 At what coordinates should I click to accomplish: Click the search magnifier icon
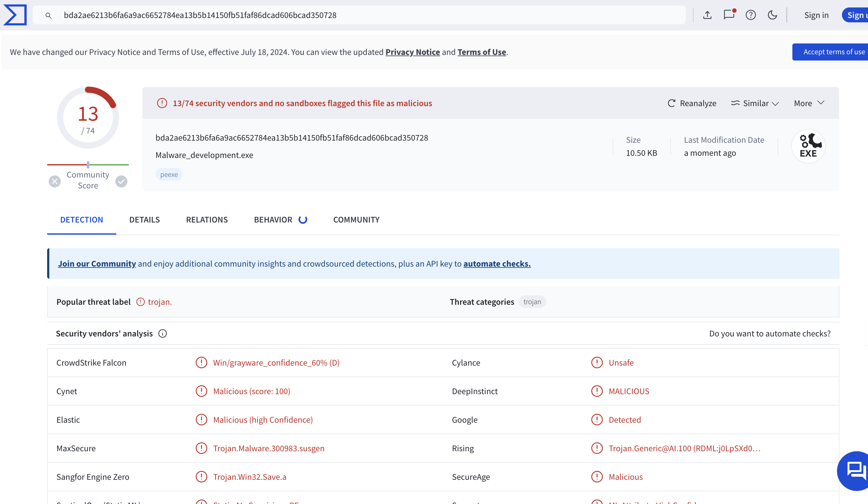point(49,16)
